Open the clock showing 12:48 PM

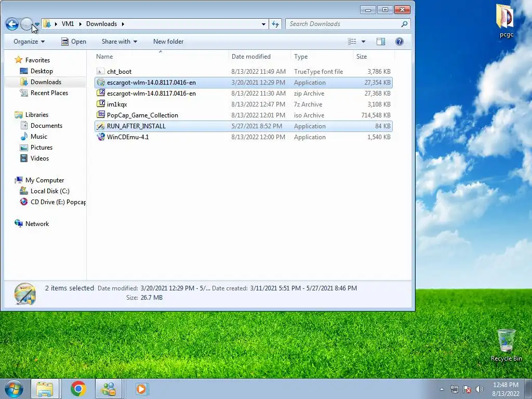click(x=506, y=389)
